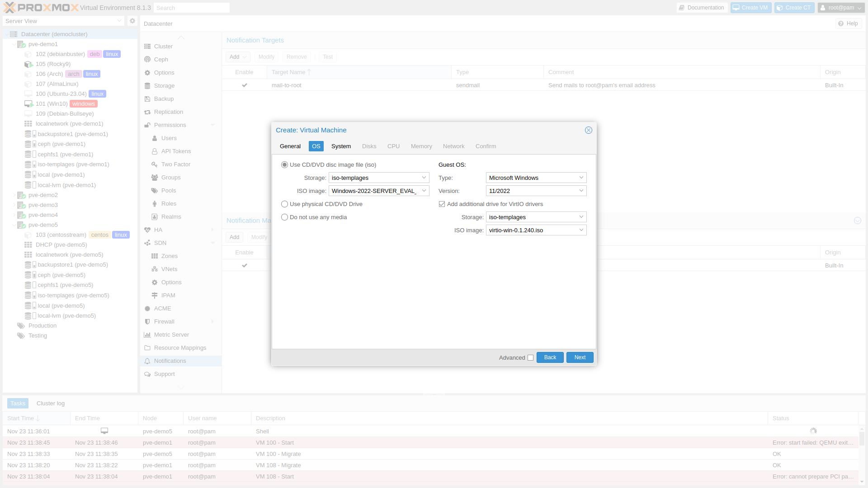The image size is (868, 488).
Task: Click the Notifications bell icon
Action: pyautogui.click(x=147, y=361)
